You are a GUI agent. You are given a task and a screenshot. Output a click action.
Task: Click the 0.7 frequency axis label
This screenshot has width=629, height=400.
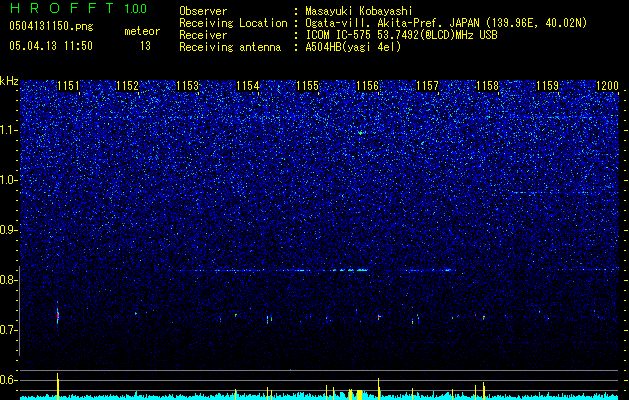(8, 330)
